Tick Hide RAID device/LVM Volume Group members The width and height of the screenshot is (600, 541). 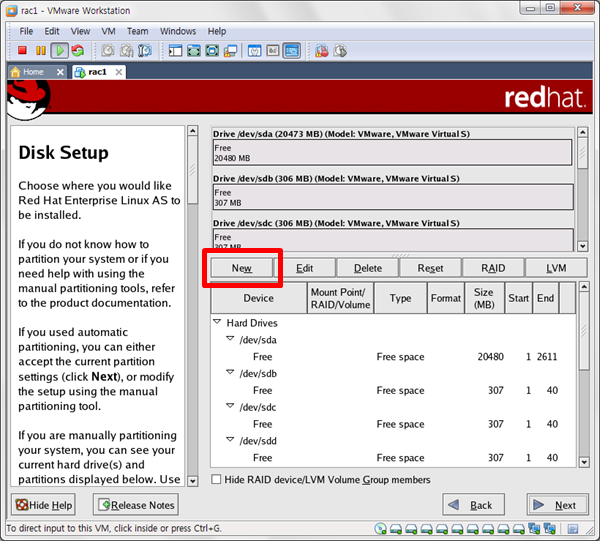coord(216,479)
